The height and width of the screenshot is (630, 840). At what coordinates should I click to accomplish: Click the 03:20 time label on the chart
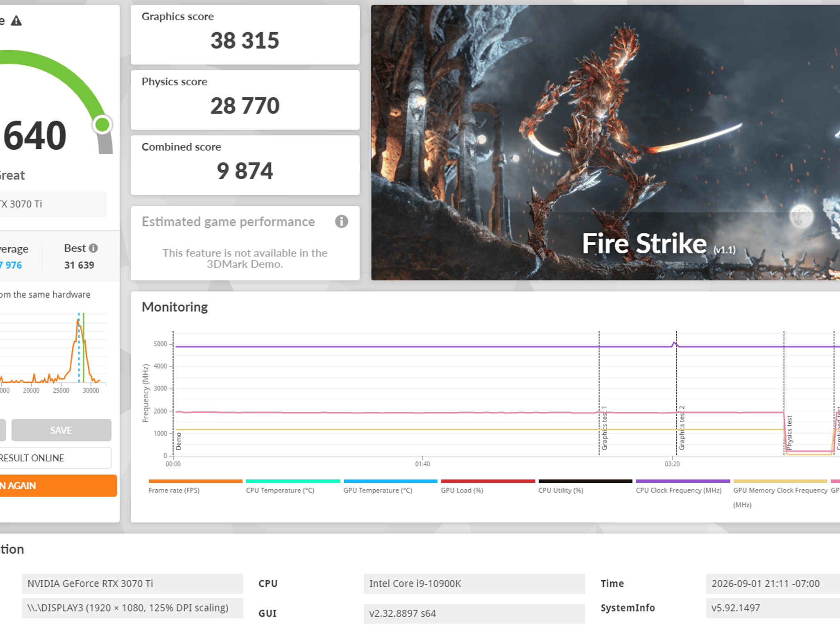(x=672, y=464)
